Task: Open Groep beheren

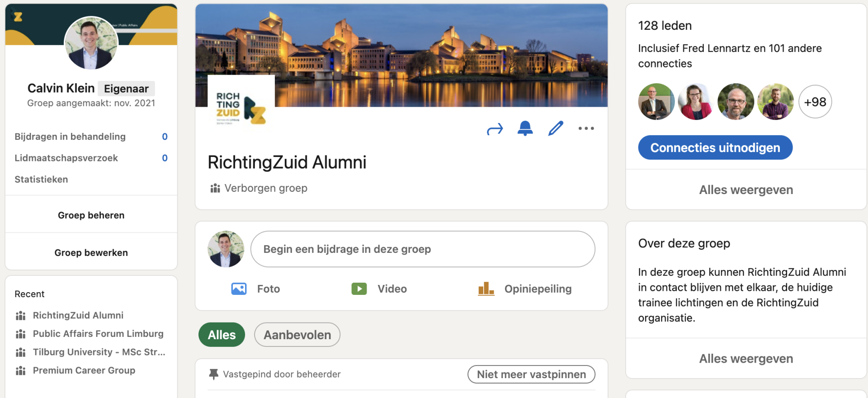Action: point(91,215)
